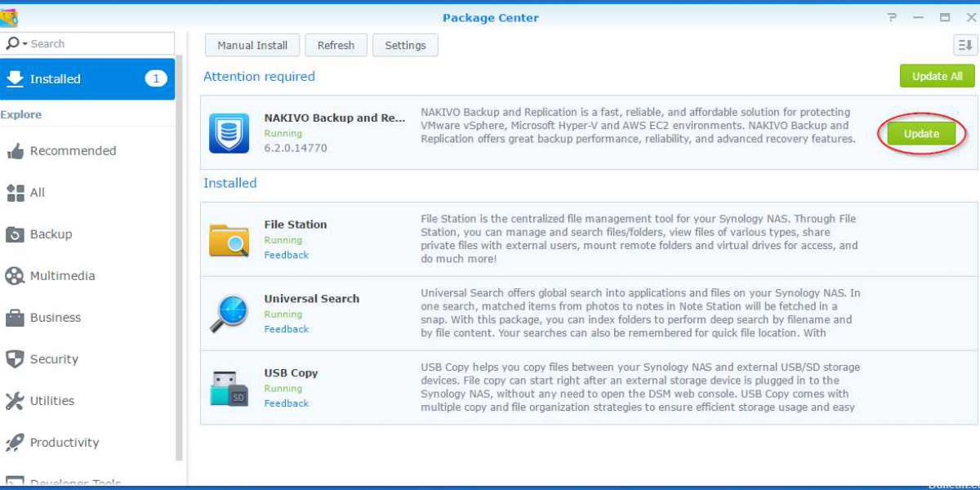Browse the Multimedia category
This screenshot has height=490, width=980.
(x=62, y=276)
